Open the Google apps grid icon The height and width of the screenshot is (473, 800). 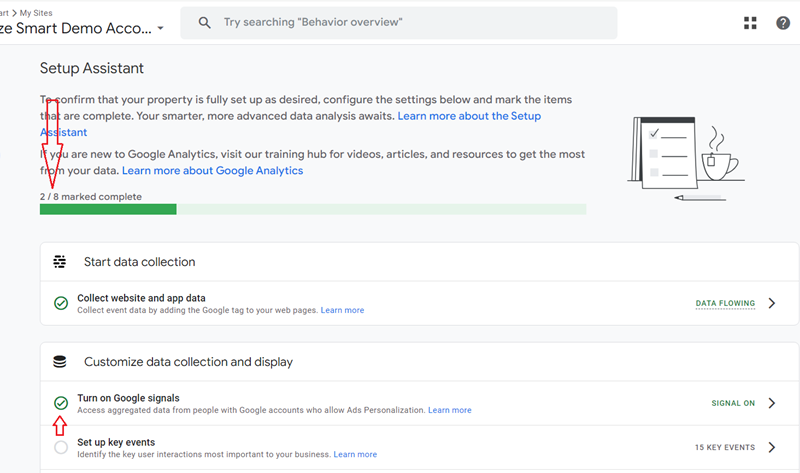click(x=750, y=22)
